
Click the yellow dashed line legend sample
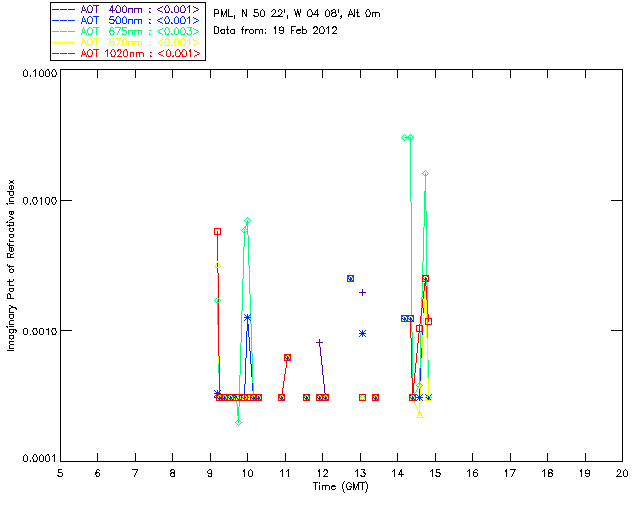coord(64,43)
